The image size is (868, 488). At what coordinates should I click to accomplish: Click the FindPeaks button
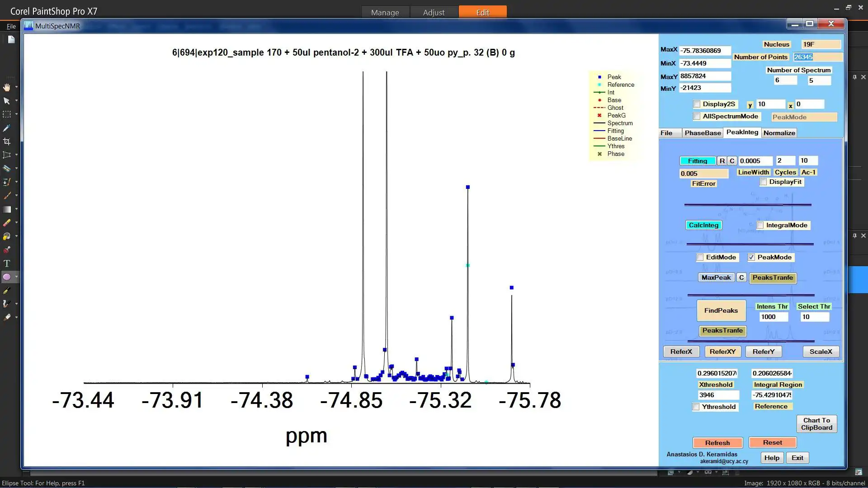721,310
